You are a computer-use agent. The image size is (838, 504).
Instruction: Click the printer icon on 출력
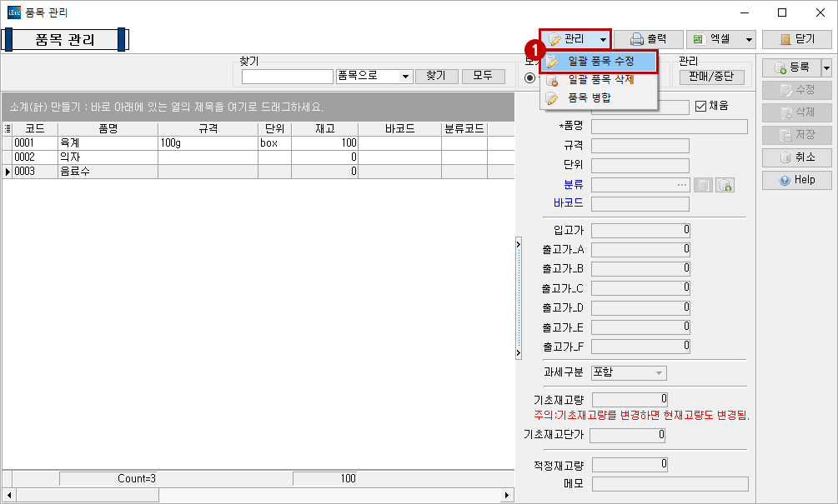pyautogui.click(x=636, y=39)
